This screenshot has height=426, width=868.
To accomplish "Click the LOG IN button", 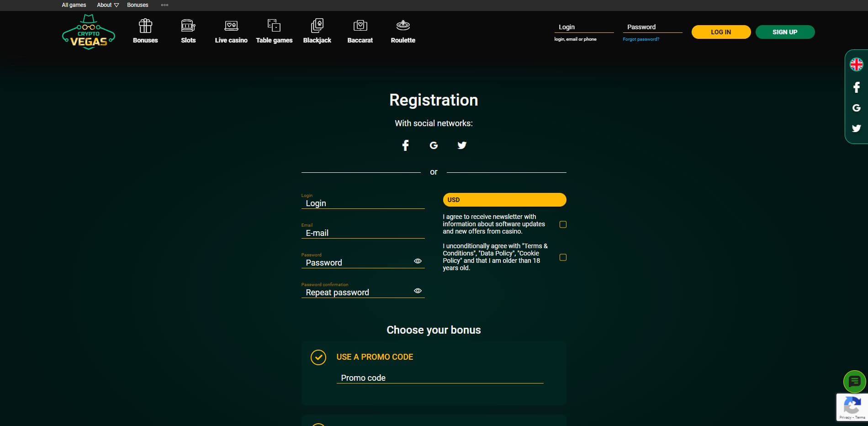I will [721, 32].
